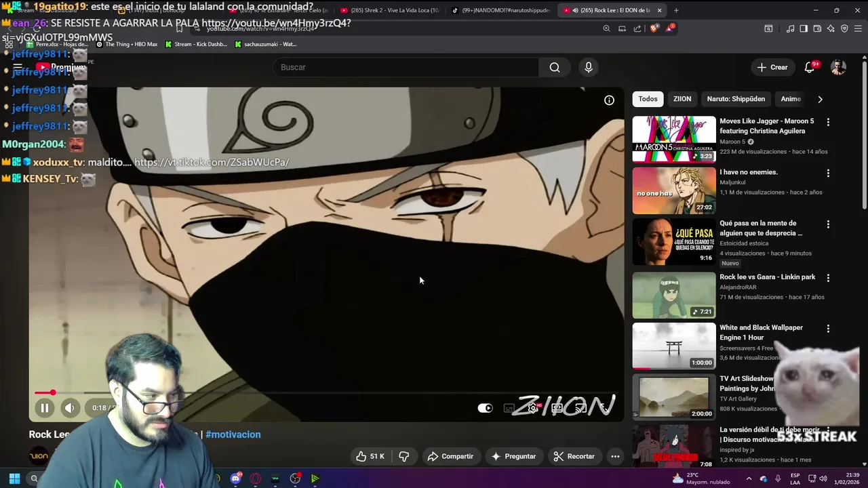Open the #motivacion hashtag link
The height and width of the screenshot is (488, 868).
click(x=233, y=434)
